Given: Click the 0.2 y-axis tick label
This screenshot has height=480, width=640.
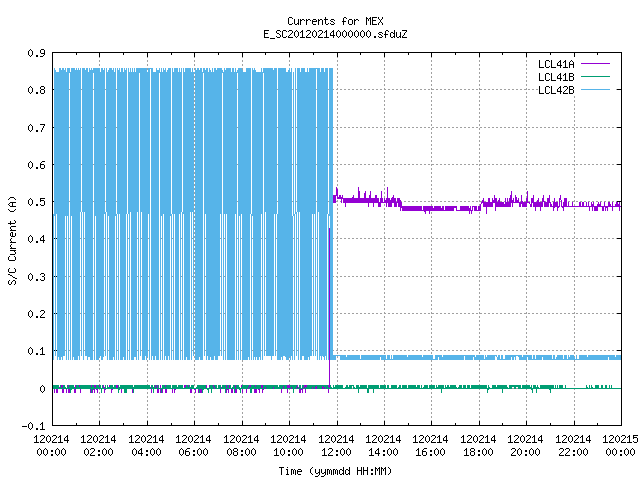Looking at the screenshot, I should pos(36,314).
